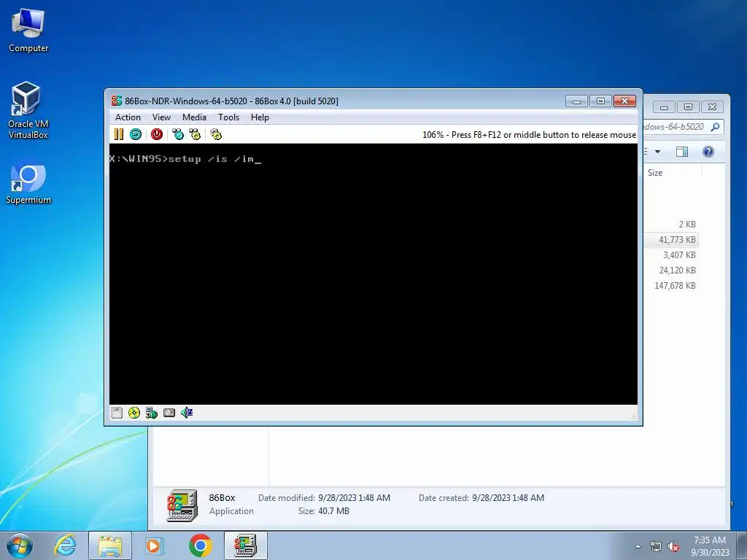Click the network status bar icon
The height and width of the screenshot is (560, 747).
(x=152, y=413)
